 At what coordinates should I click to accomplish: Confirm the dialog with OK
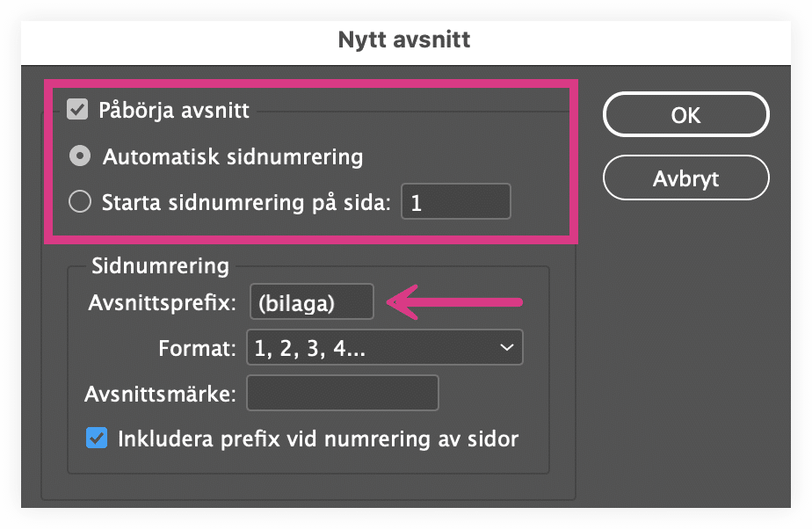(685, 114)
